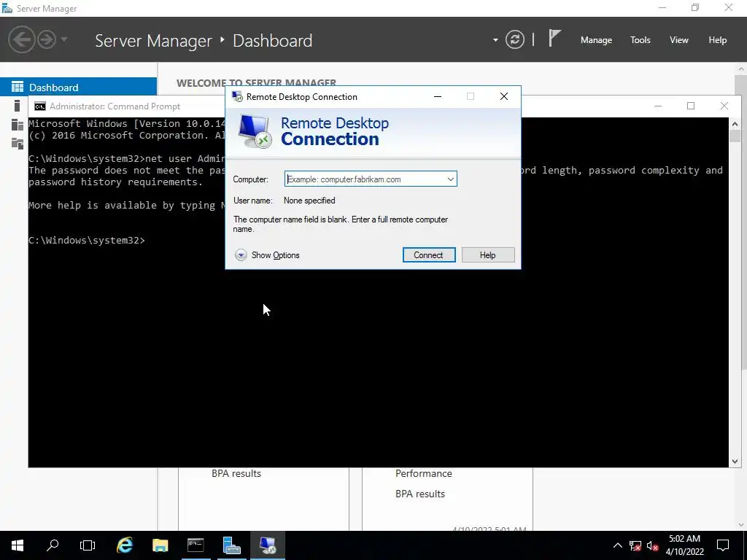Click the Server Manager back arrow
The image size is (747, 560).
22,39
